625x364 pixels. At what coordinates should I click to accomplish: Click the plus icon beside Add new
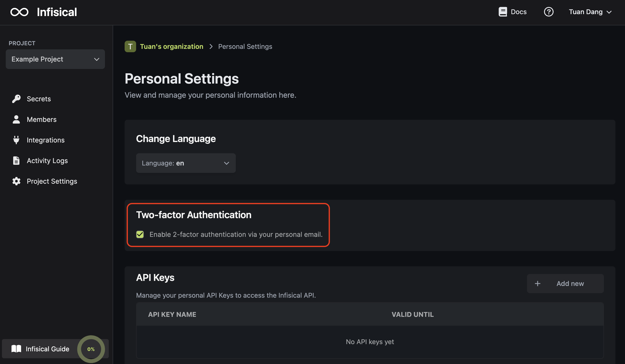point(538,284)
